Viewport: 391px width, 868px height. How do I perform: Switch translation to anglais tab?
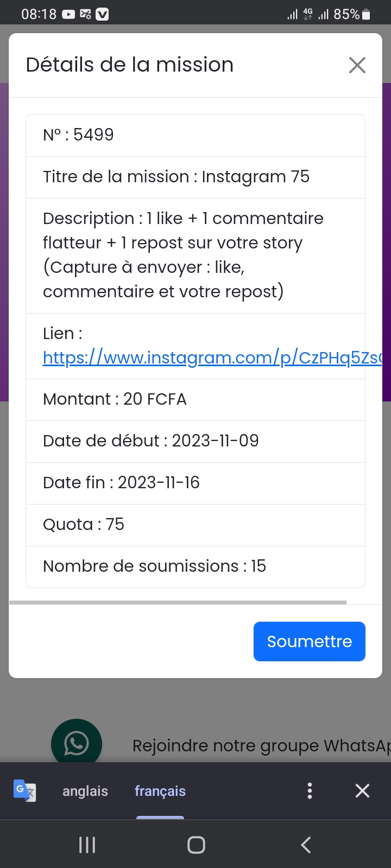click(x=85, y=791)
